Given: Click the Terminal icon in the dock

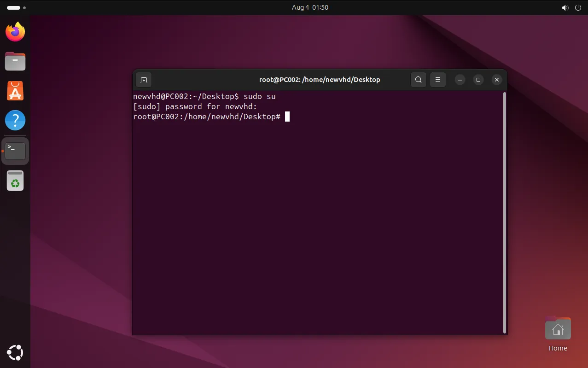Looking at the screenshot, I should (15, 151).
